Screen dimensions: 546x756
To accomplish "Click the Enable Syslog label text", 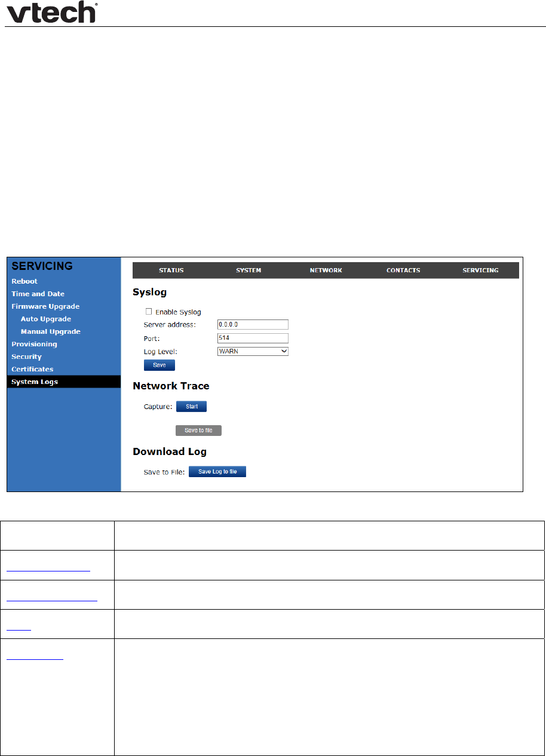I will click(178, 312).
